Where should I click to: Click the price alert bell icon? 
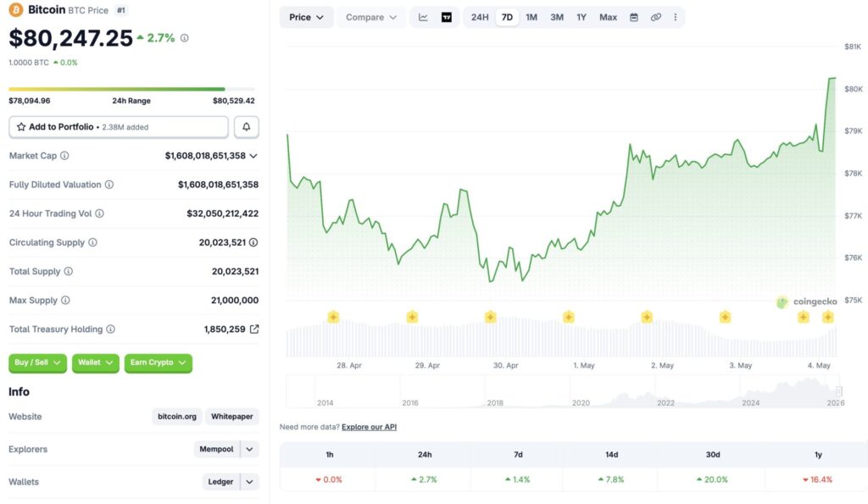coord(247,127)
